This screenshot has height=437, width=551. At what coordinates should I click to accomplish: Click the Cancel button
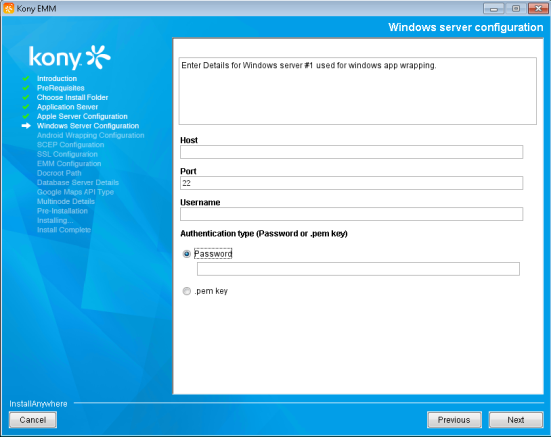[33, 420]
